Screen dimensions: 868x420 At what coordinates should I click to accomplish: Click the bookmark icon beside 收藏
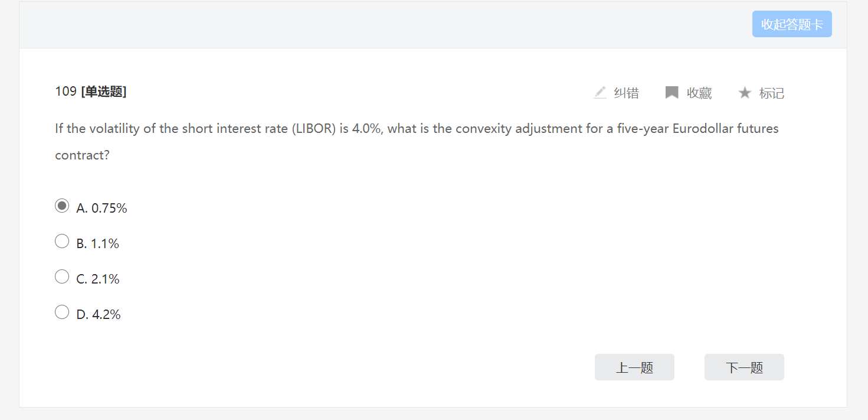pos(672,93)
